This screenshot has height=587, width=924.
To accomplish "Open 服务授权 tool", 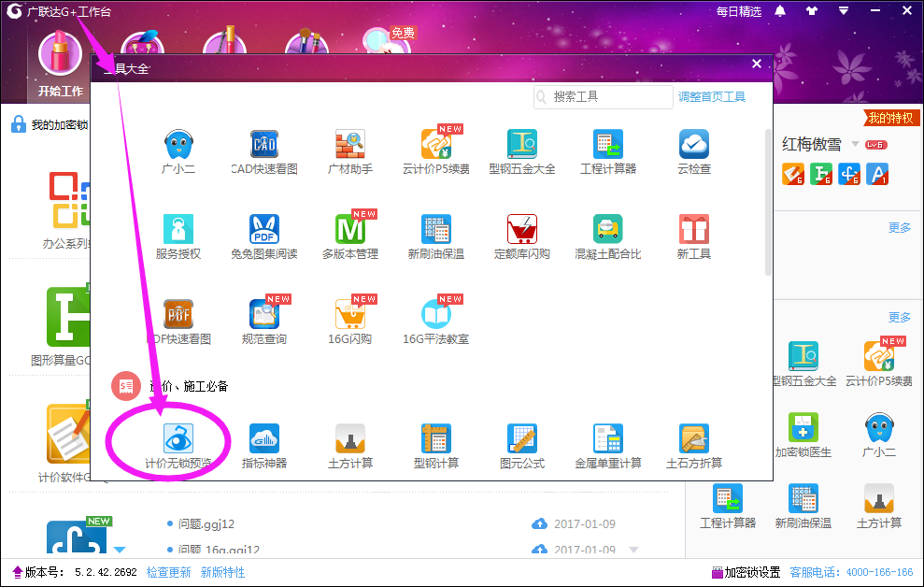I will 178,236.
